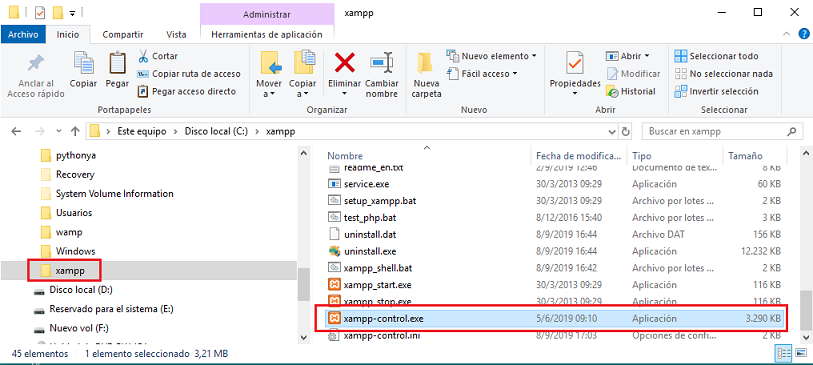Refresh the xampp folder view
Screen dimensions: 813x365
pos(626,132)
